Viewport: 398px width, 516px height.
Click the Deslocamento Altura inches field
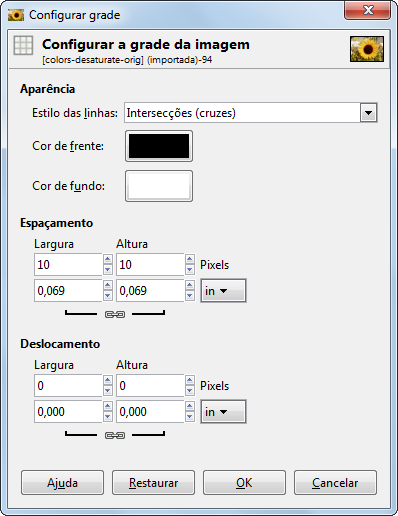[150, 412]
